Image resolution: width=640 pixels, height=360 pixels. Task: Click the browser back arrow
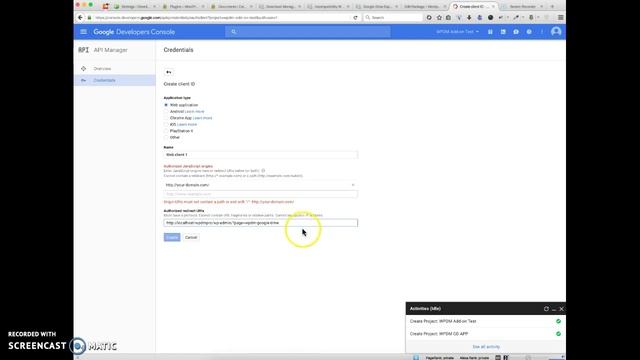click(x=80, y=18)
